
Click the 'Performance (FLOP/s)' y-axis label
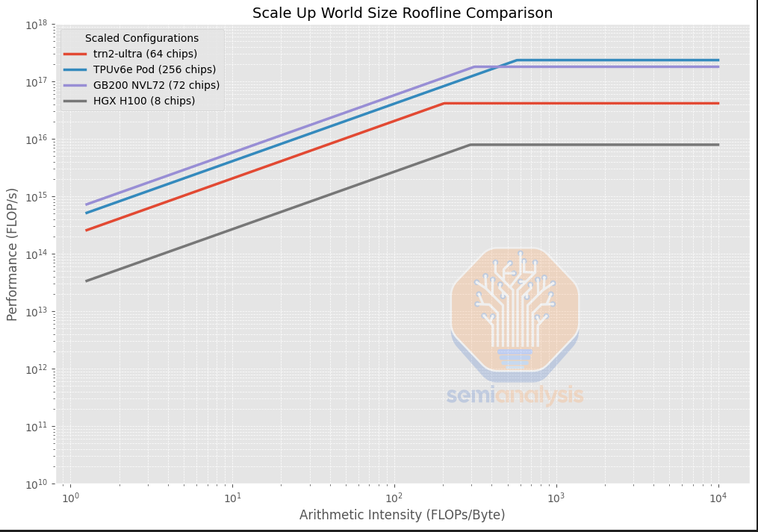(12, 254)
